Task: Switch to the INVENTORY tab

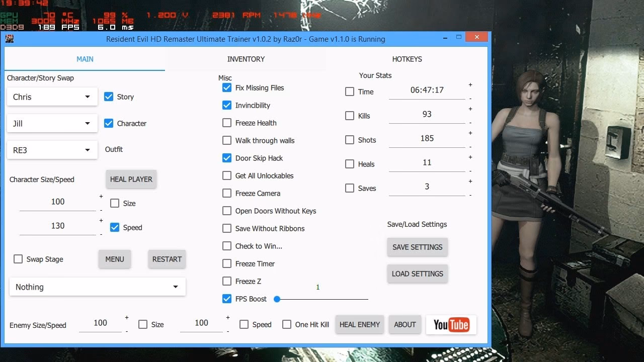Action: 246,59
